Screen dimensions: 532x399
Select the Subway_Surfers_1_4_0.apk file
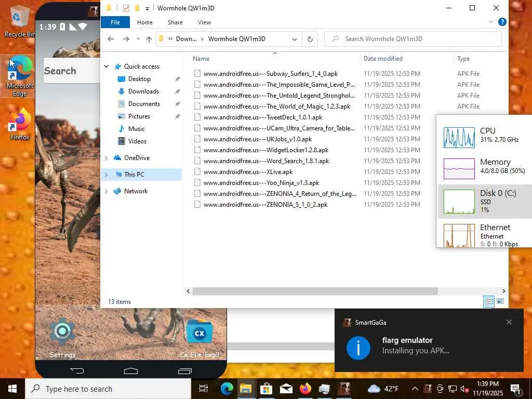pyautogui.click(x=270, y=74)
